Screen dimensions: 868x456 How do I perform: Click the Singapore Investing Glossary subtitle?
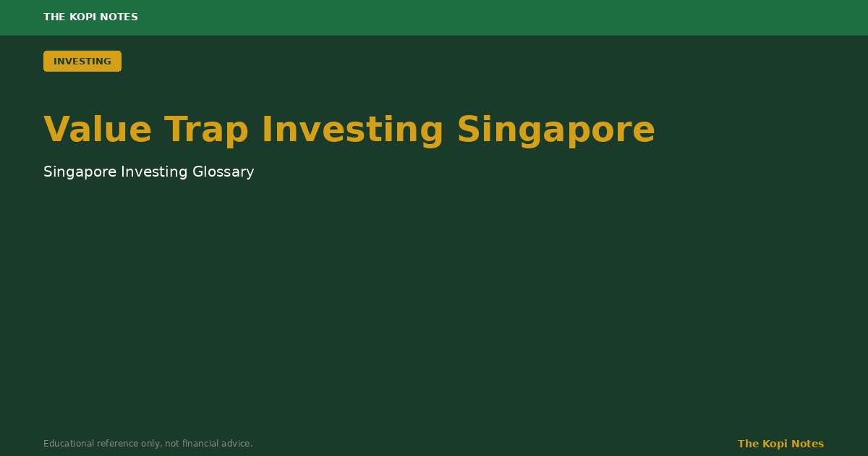(149, 172)
